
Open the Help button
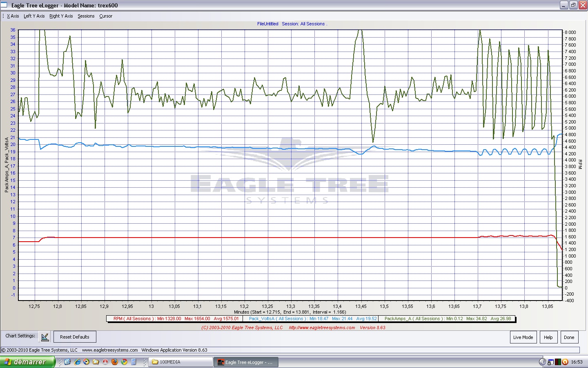548,337
